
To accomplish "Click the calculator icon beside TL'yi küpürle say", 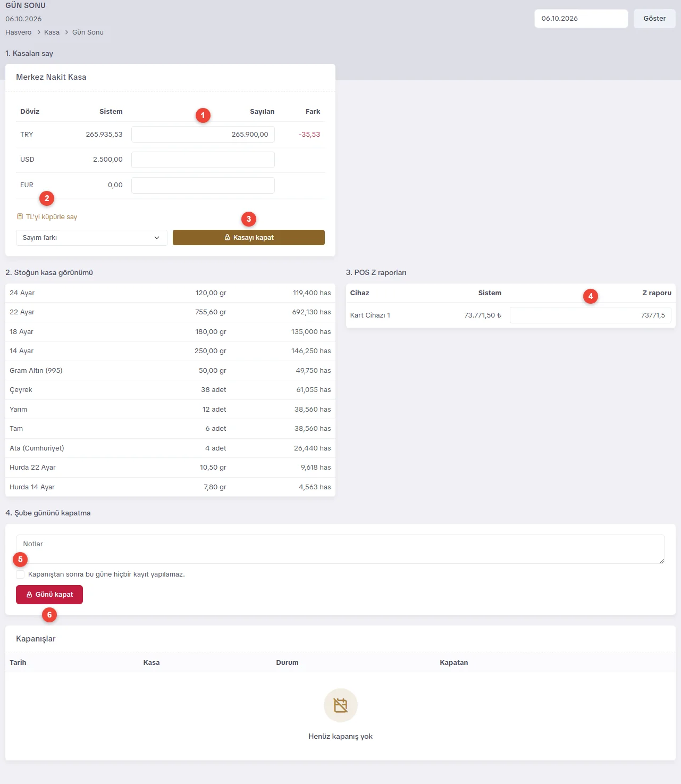I will coord(20,216).
